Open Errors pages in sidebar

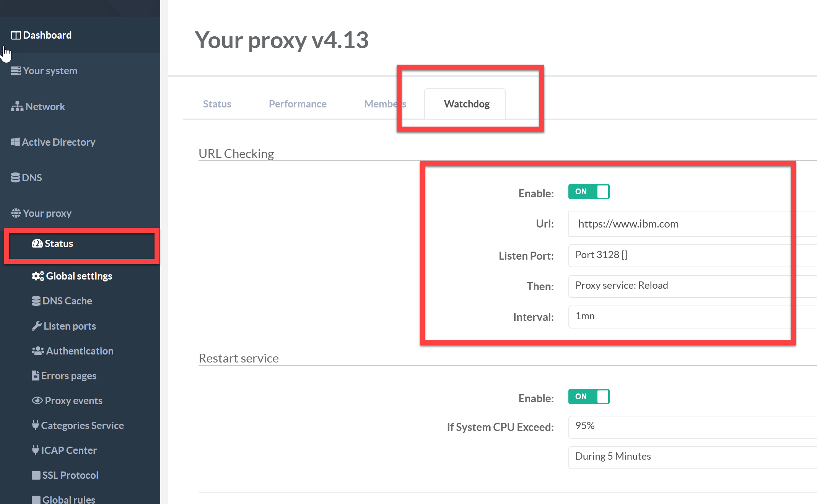point(68,376)
